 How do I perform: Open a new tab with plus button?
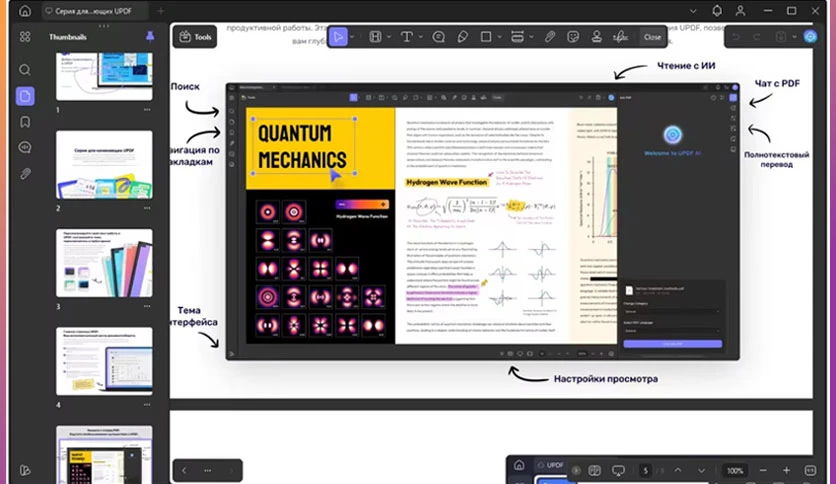161,11
